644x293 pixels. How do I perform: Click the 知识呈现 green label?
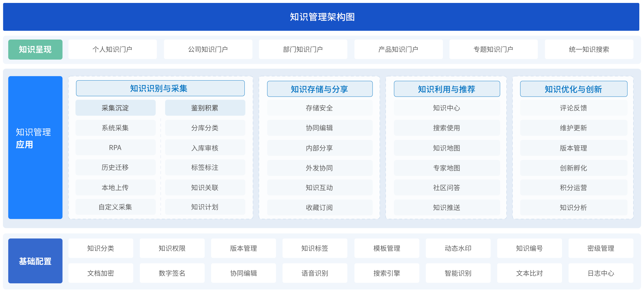click(x=35, y=49)
